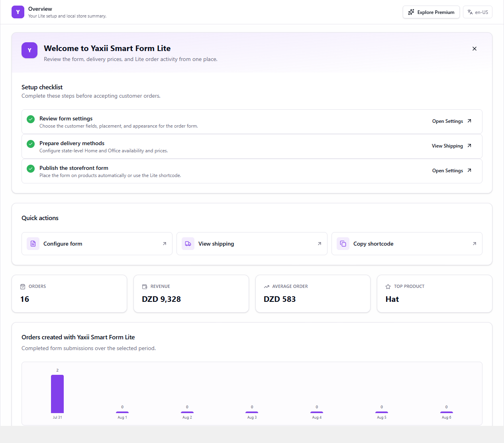Click the star icon next to TOP PRODUCT
Viewport: 504px width, 443px height.
388,287
